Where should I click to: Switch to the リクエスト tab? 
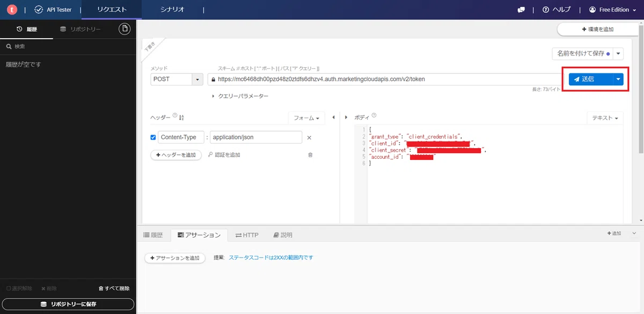(112, 10)
